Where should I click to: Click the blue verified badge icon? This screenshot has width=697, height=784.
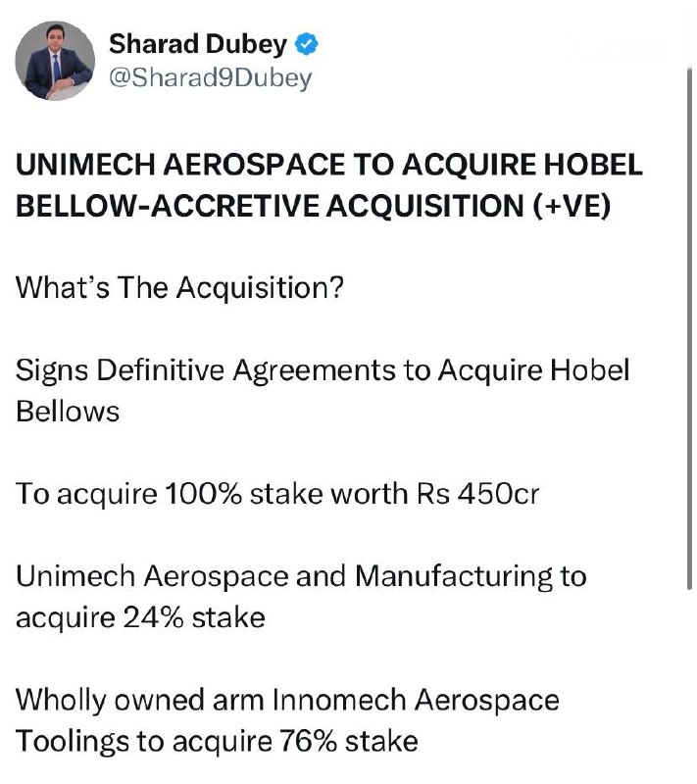click(307, 44)
